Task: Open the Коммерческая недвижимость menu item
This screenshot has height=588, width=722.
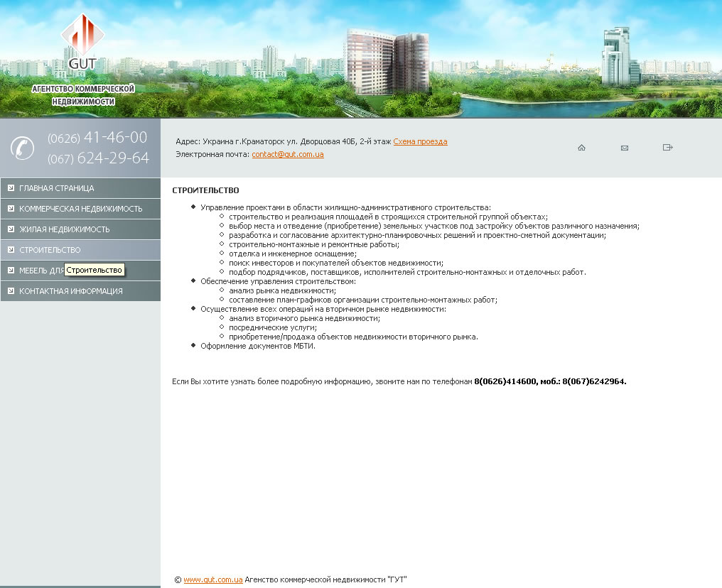Action: click(80, 209)
